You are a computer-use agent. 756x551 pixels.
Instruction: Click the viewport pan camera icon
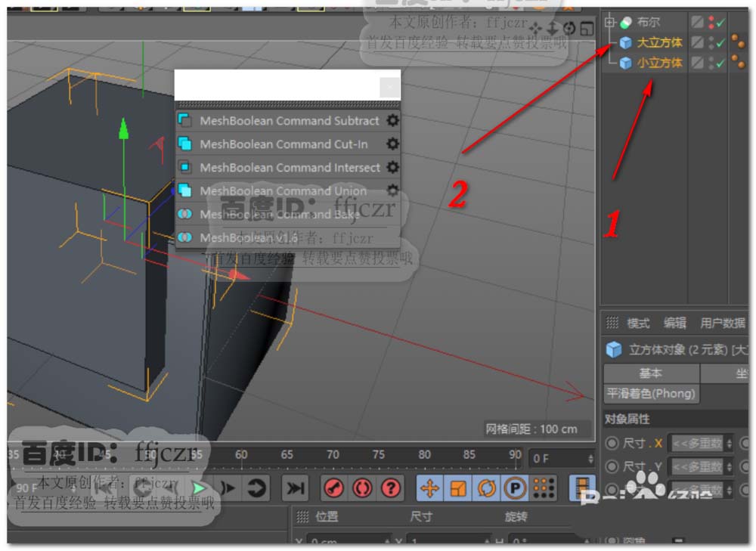pos(536,29)
